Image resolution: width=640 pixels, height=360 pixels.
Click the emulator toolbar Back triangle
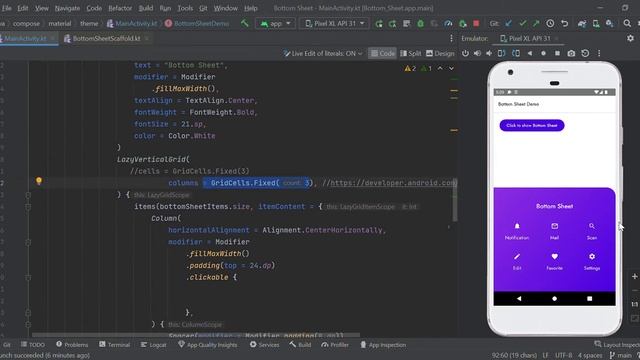coord(530,53)
